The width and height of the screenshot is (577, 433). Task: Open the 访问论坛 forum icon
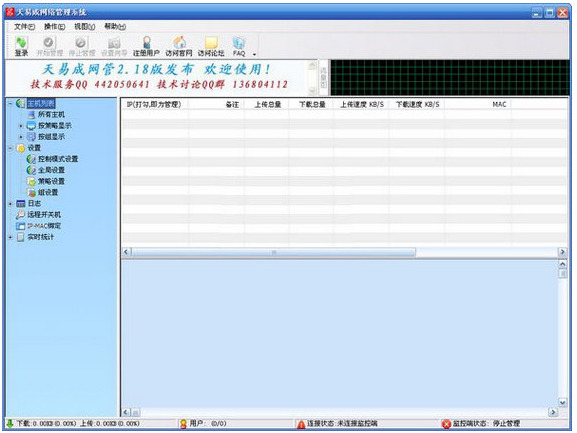(x=211, y=46)
